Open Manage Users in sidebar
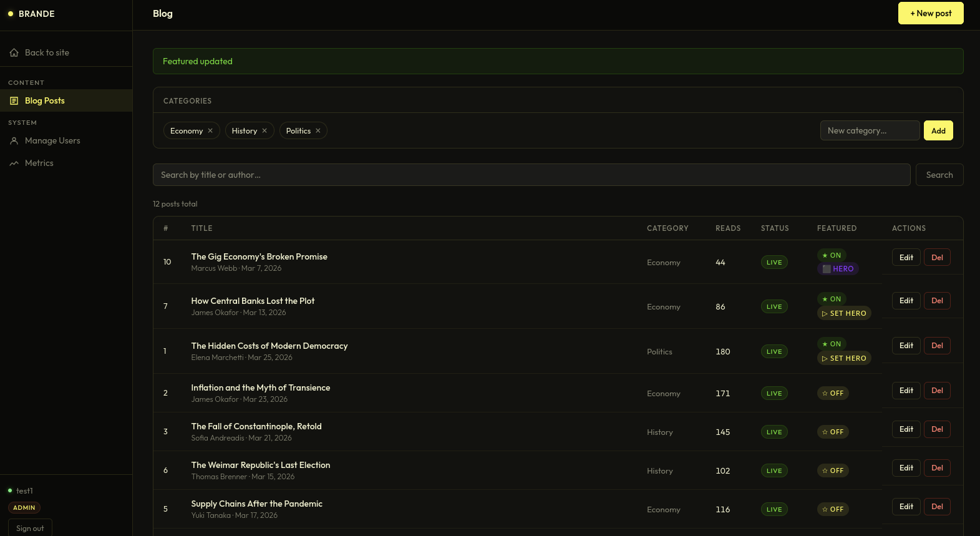The height and width of the screenshot is (536, 980). coord(52,141)
